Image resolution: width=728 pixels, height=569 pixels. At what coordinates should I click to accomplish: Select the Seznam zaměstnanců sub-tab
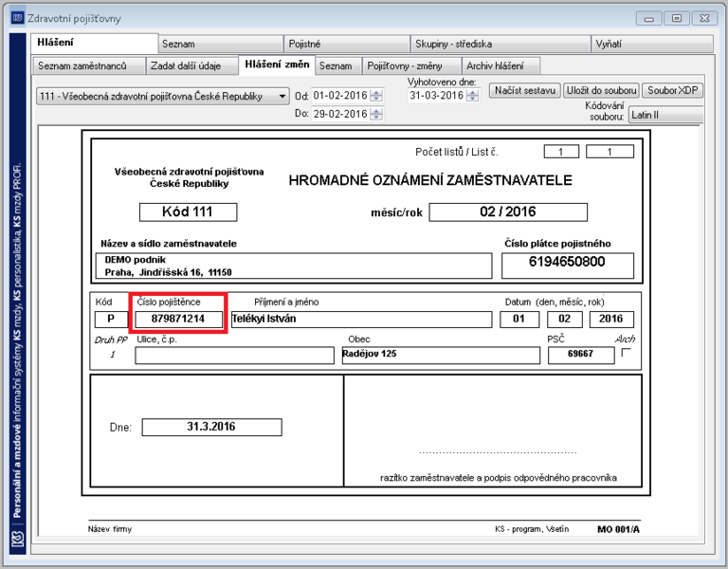coord(88,66)
